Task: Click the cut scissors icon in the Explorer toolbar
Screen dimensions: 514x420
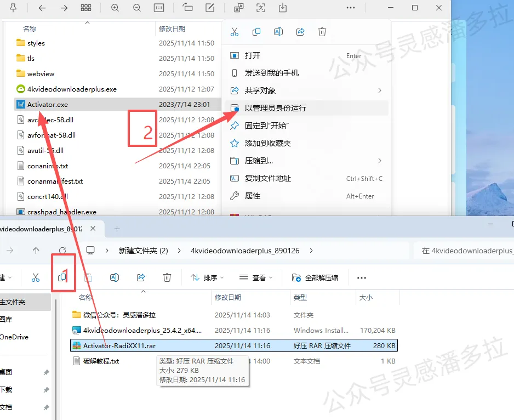Action: [36, 277]
